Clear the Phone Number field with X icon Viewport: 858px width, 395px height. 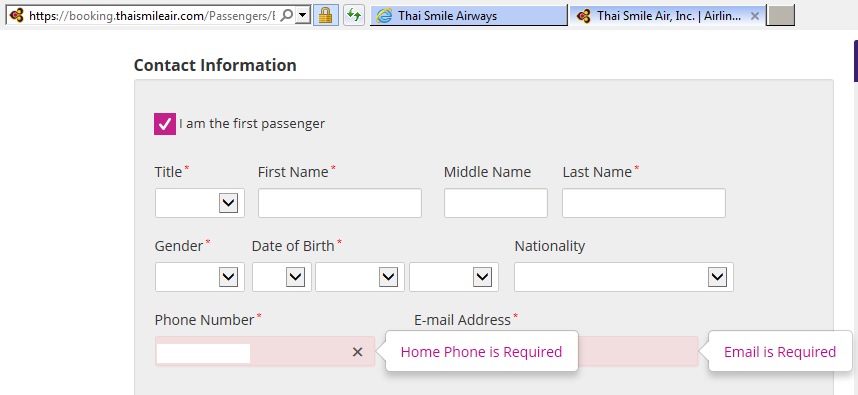357,352
